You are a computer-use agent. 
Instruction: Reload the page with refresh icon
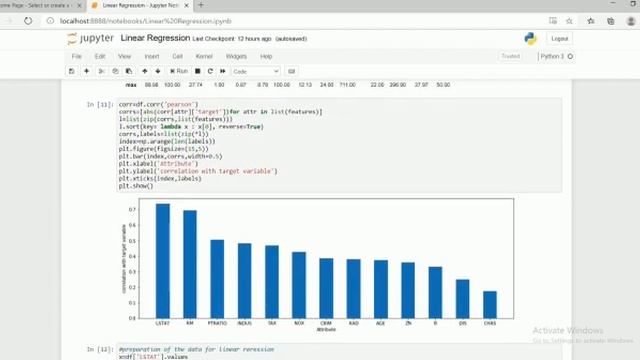28,21
